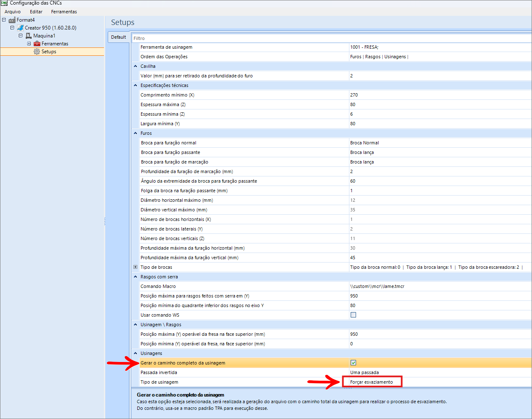
Task: Click the Filtro search field
Action: [332, 38]
